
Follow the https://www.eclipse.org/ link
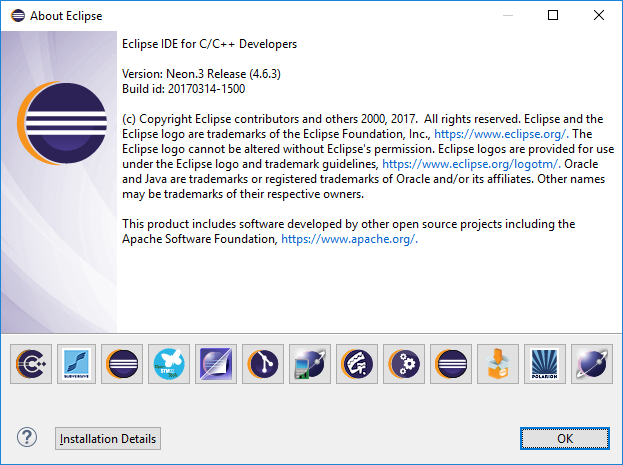501,134
